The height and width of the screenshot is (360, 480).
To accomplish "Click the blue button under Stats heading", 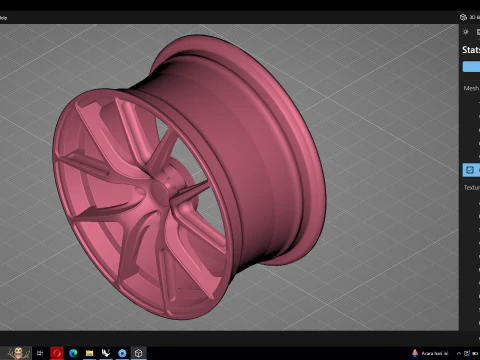I will coord(471,66).
